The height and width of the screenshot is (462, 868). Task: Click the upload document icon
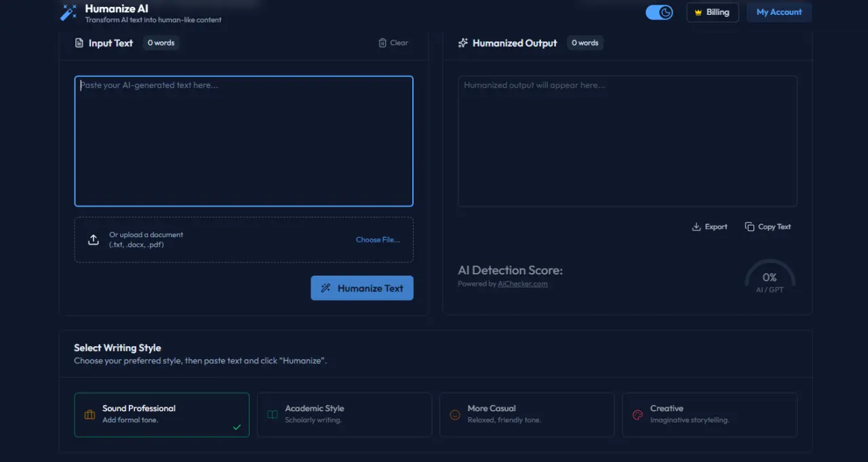[94, 240]
